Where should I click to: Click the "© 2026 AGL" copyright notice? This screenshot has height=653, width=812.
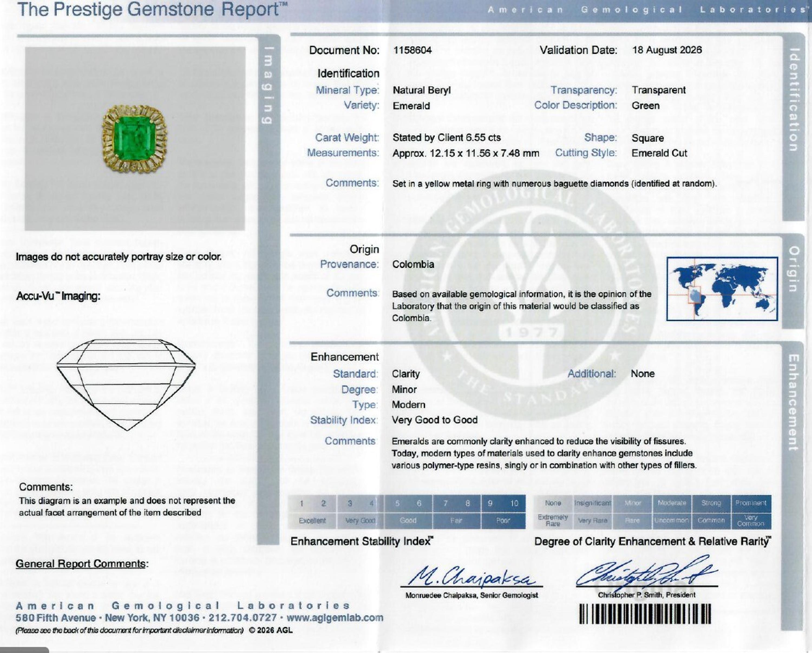[270, 631]
